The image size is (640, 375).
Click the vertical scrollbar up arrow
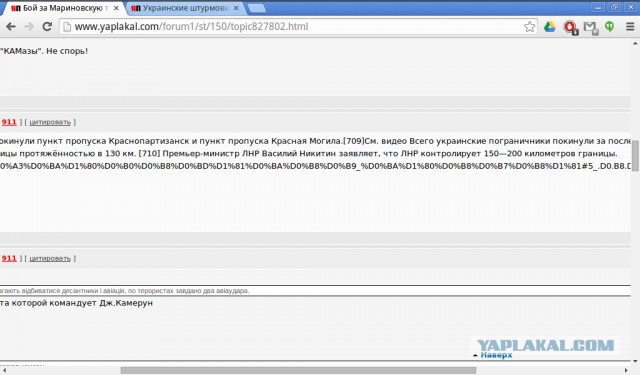coord(636,43)
